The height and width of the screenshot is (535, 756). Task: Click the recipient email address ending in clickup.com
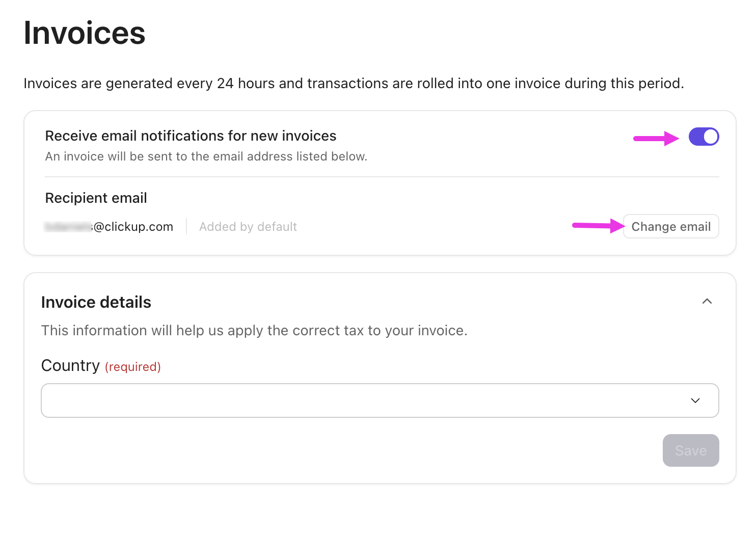(109, 226)
